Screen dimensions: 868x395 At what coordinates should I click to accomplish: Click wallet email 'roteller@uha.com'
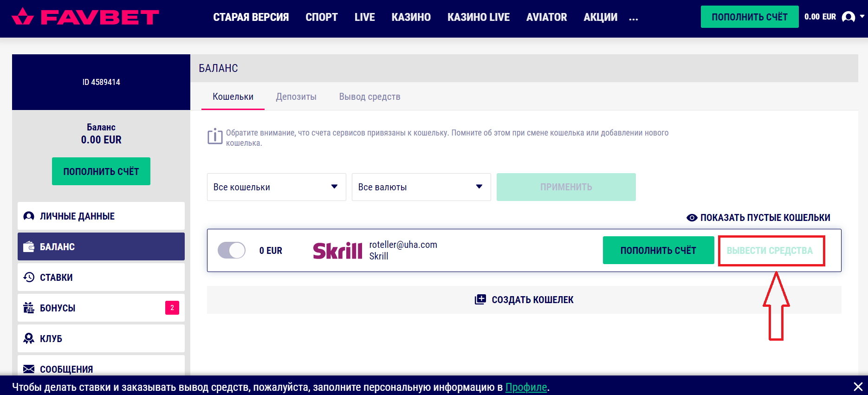(x=403, y=245)
